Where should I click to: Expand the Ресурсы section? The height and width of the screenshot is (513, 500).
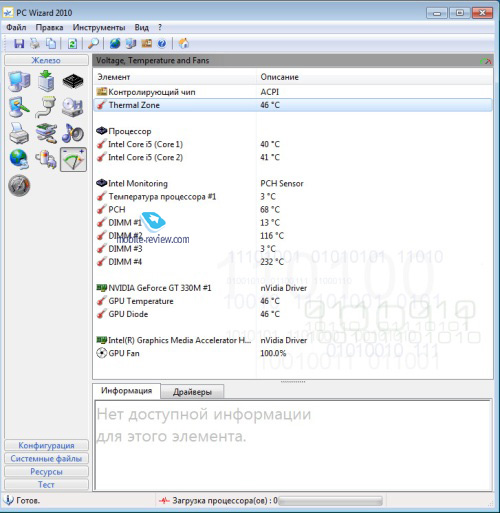click(46, 471)
